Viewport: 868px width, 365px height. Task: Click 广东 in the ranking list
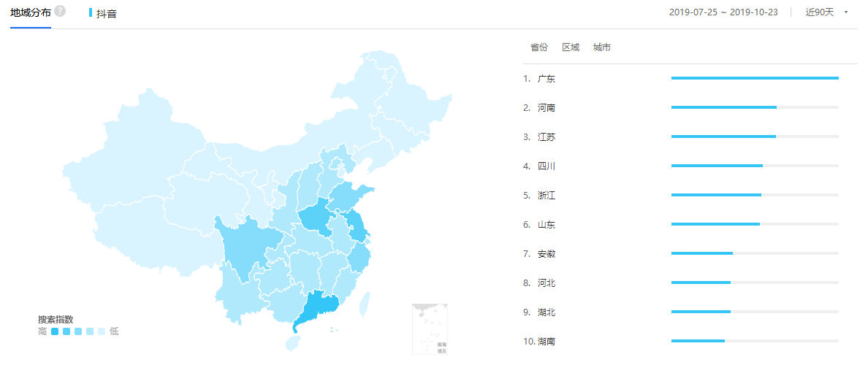click(x=547, y=79)
